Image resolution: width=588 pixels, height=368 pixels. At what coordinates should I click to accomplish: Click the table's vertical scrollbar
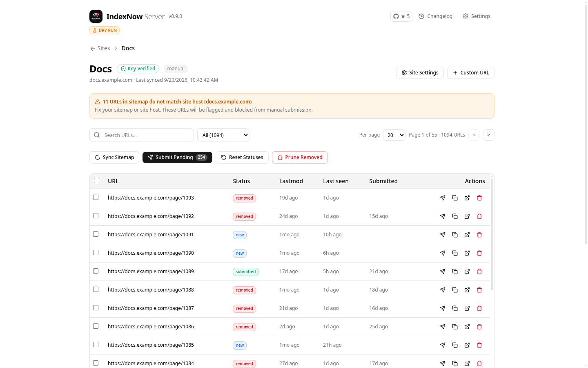tap(492, 234)
